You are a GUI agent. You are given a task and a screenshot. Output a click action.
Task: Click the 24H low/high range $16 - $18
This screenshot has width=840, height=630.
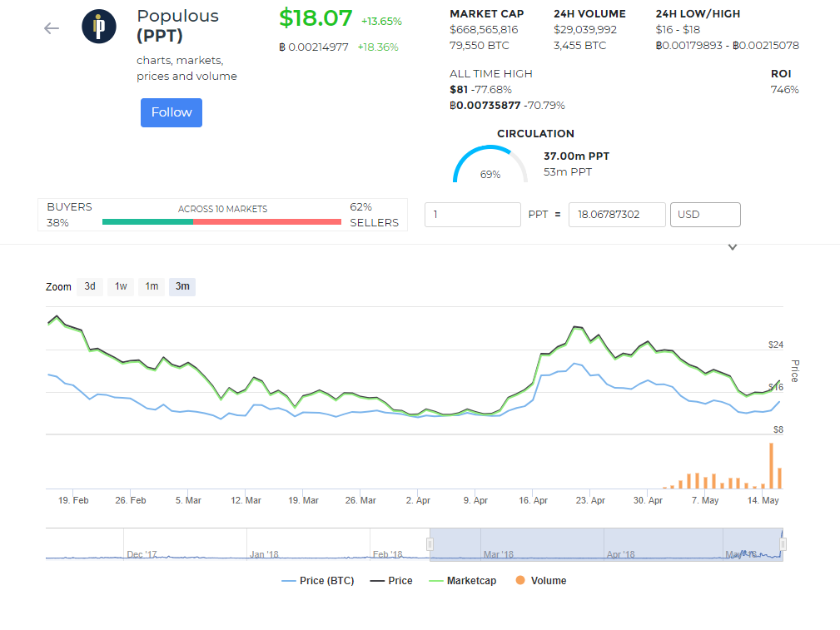(678, 30)
